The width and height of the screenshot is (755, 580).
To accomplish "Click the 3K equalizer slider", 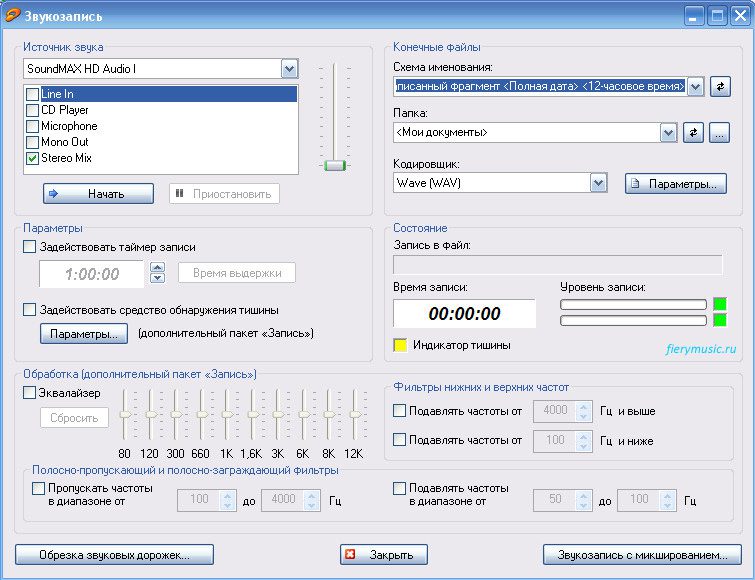I will (278, 414).
